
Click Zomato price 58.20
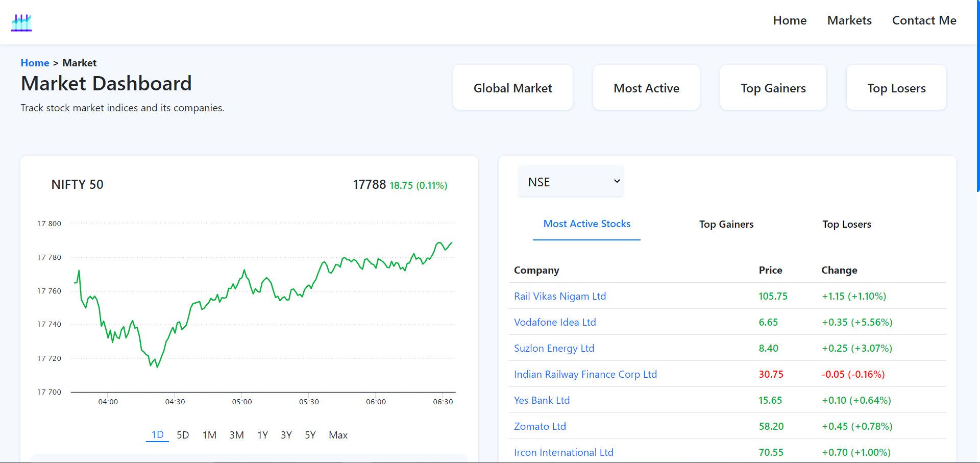point(771,426)
